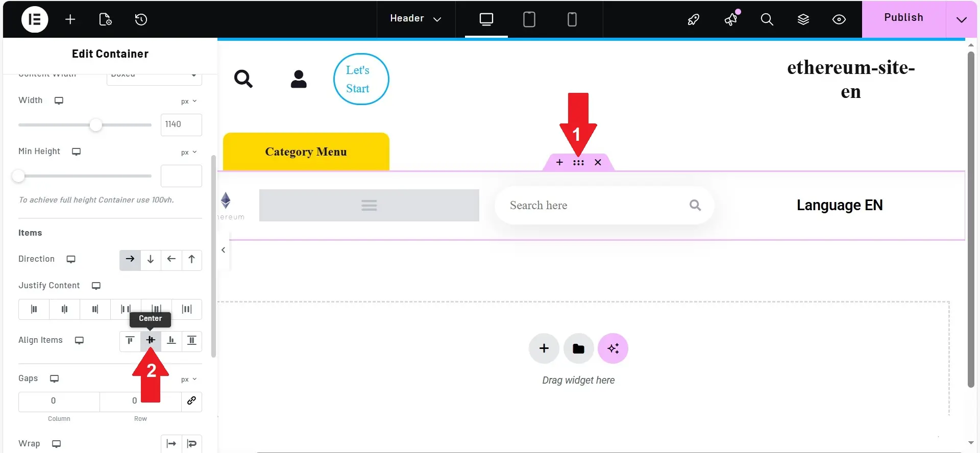Toggle Wrap responsive device icon
This screenshot has width=980, height=453.
point(57,444)
